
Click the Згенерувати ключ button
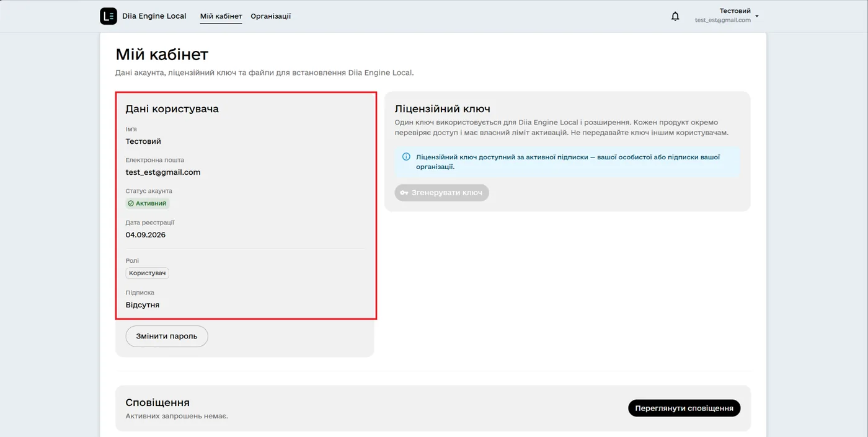(x=442, y=193)
